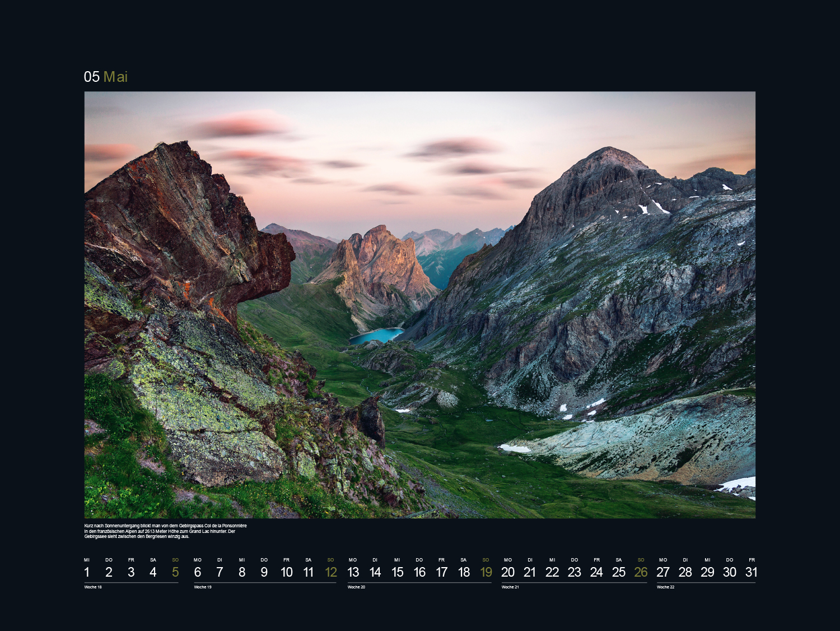Select date 20 in the calendar
840x631 pixels.
click(x=508, y=572)
